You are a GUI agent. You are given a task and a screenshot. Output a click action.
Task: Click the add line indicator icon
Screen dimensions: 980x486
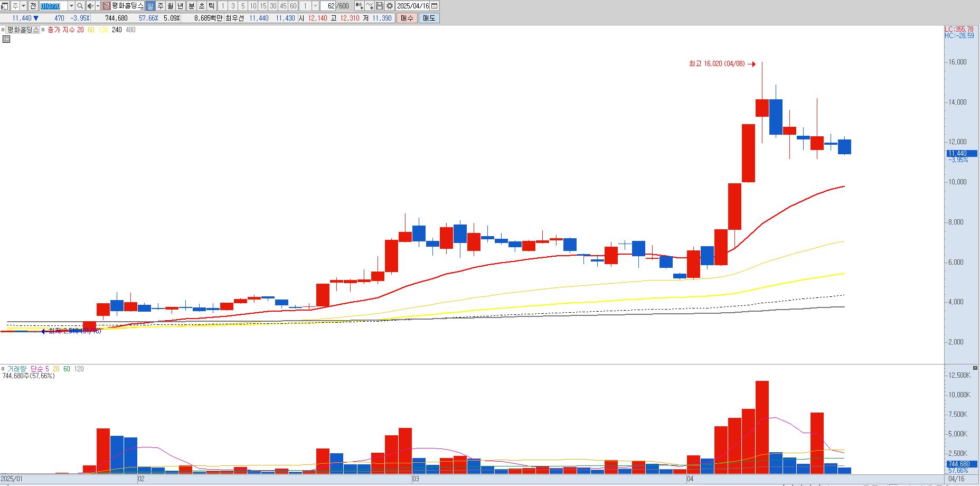tap(370, 6)
